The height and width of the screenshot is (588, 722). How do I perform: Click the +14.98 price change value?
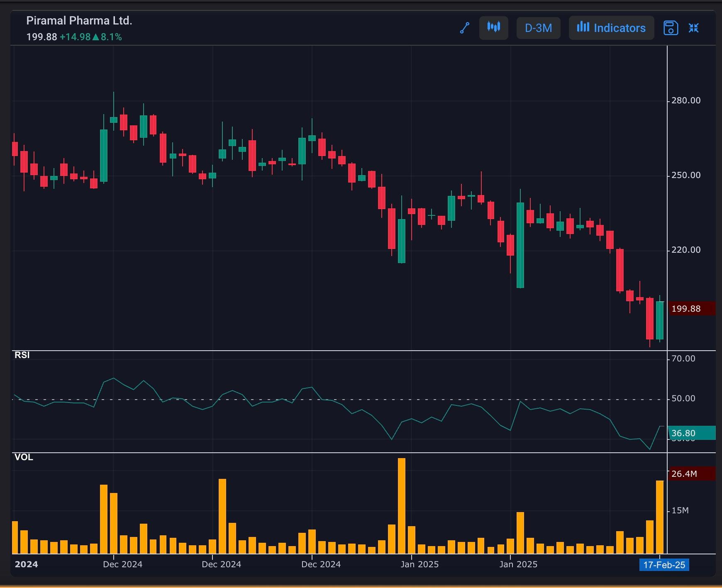tap(75, 37)
